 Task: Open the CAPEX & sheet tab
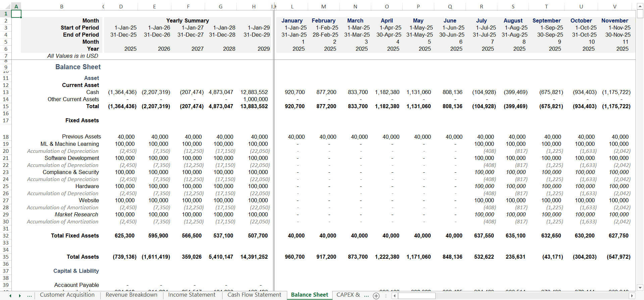[x=348, y=295]
